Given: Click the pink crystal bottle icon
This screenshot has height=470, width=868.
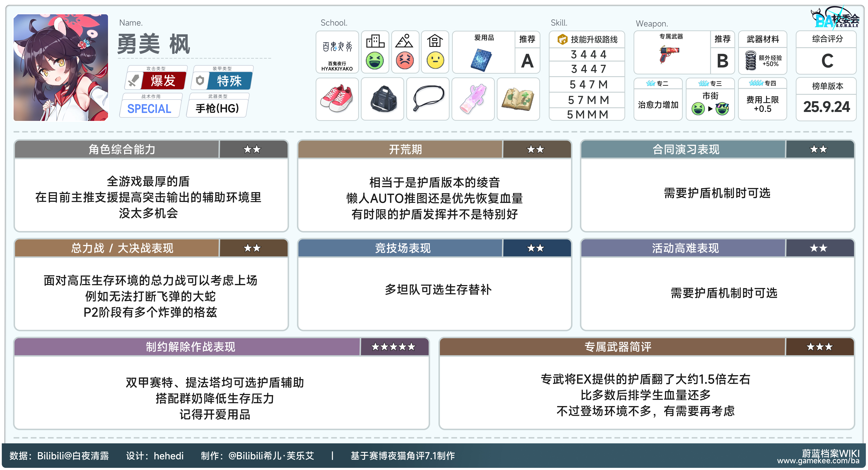Looking at the screenshot, I should (x=473, y=99).
